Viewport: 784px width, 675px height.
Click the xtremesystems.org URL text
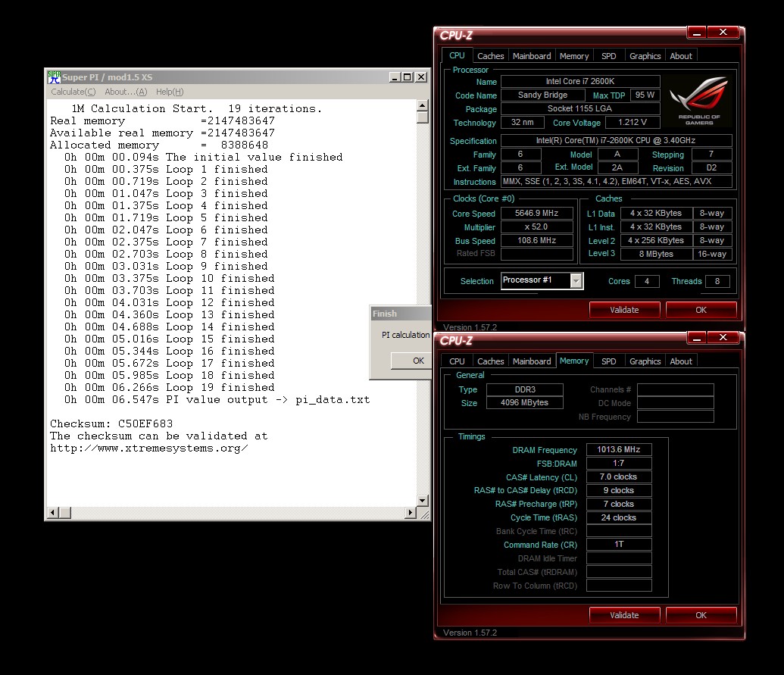(149, 448)
